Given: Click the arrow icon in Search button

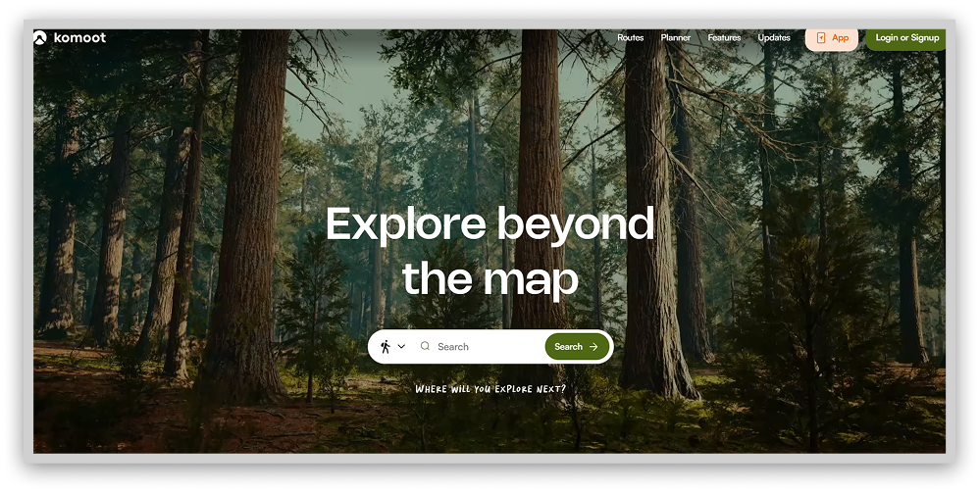Looking at the screenshot, I should pos(593,347).
